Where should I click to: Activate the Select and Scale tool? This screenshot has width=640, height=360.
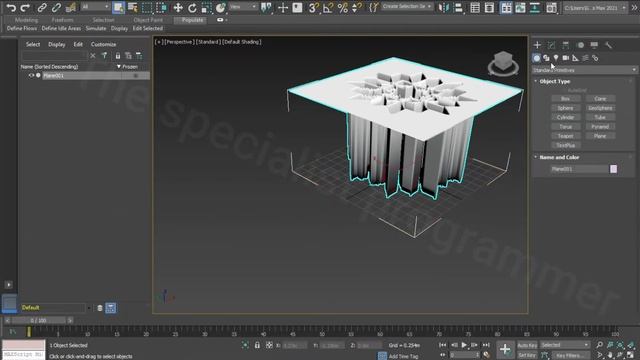click(207, 7)
